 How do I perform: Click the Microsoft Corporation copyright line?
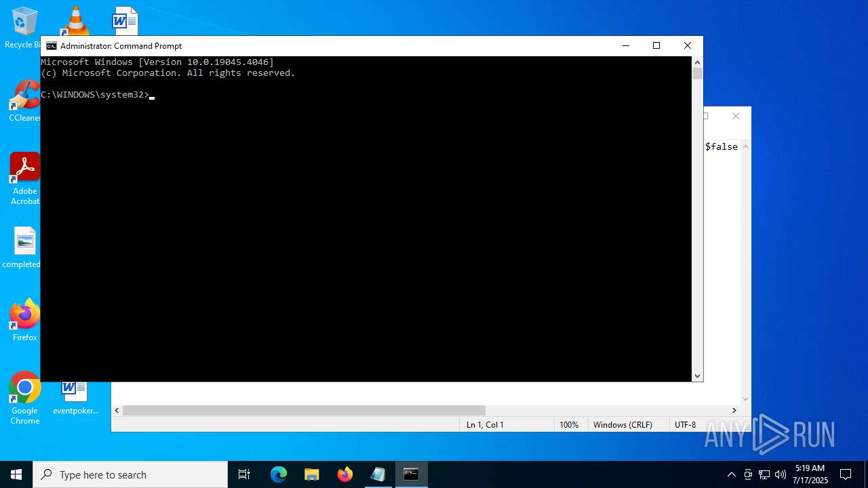tap(168, 73)
